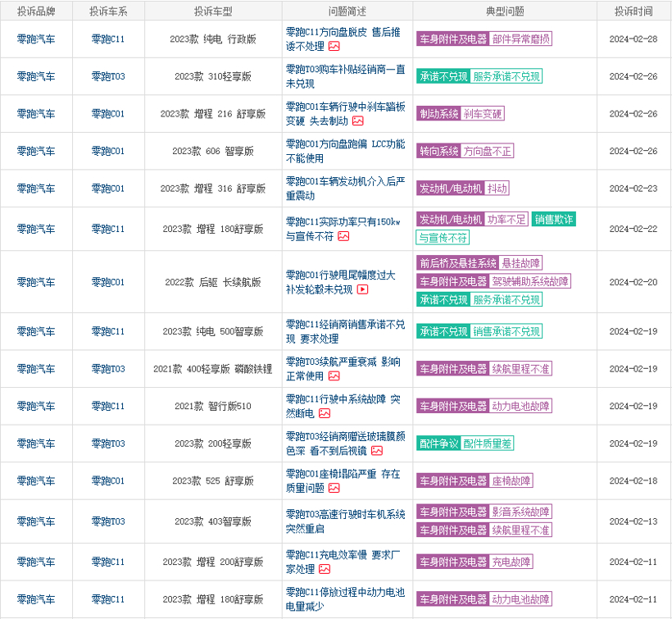The image size is (672, 619).
Task: Click 投诉车型 column header
Action: pyautogui.click(x=213, y=11)
